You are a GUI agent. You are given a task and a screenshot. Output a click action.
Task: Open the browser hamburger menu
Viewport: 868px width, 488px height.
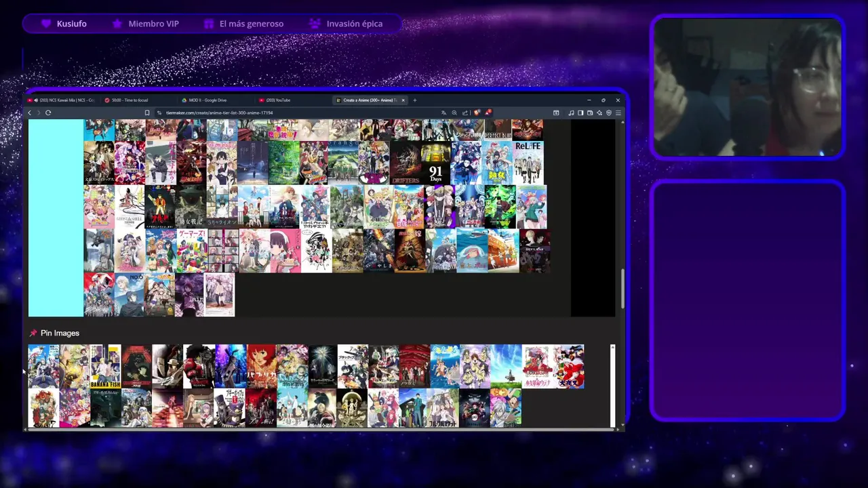tap(618, 113)
